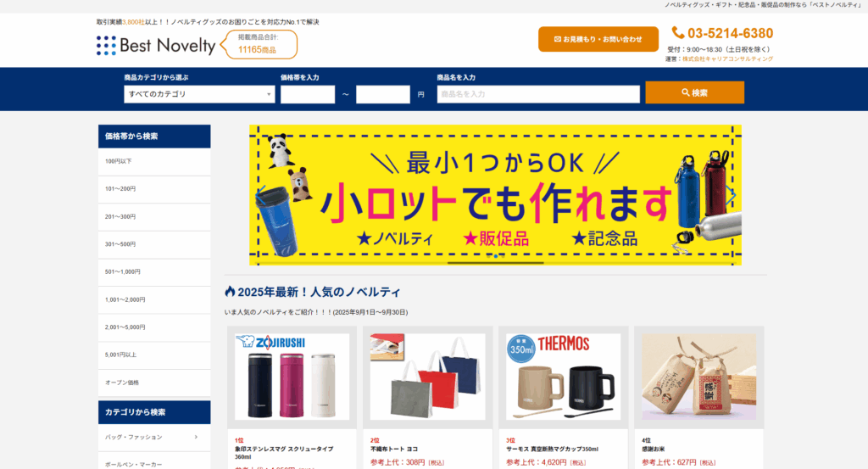
Task: Open the Thermos 350ml mug product image
Action: [563, 377]
